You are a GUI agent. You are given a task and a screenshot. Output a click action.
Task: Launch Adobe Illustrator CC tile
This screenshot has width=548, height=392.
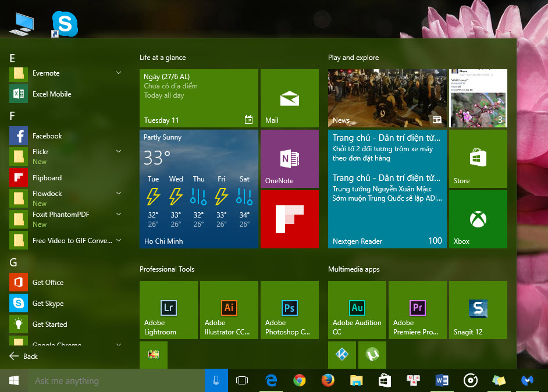[229, 309]
